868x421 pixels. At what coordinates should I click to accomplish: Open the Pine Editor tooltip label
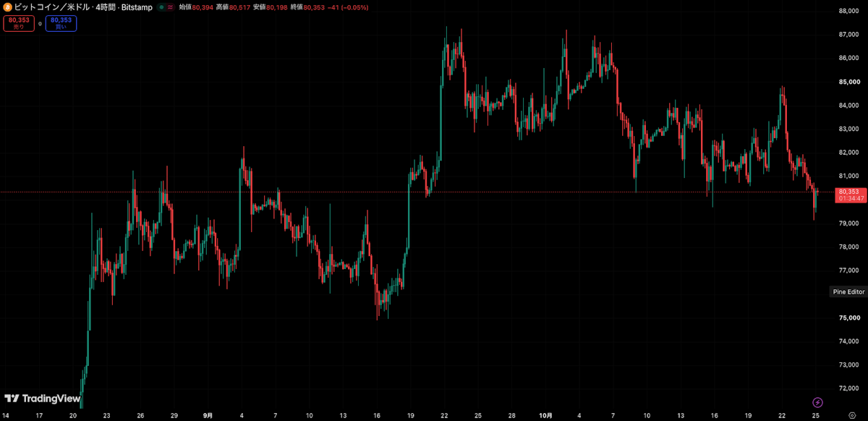pyautogui.click(x=848, y=292)
